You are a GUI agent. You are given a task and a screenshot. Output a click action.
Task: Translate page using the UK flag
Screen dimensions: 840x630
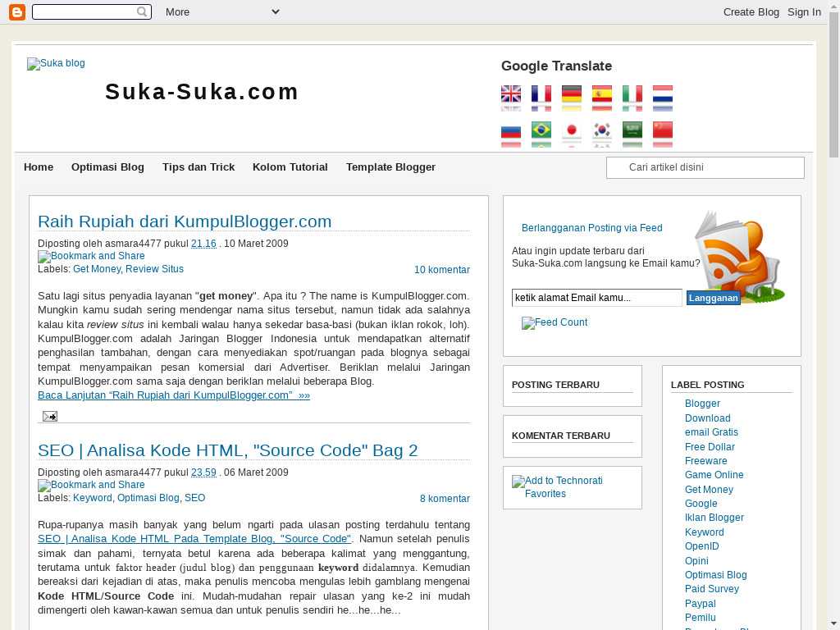click(x=511, y=94)
